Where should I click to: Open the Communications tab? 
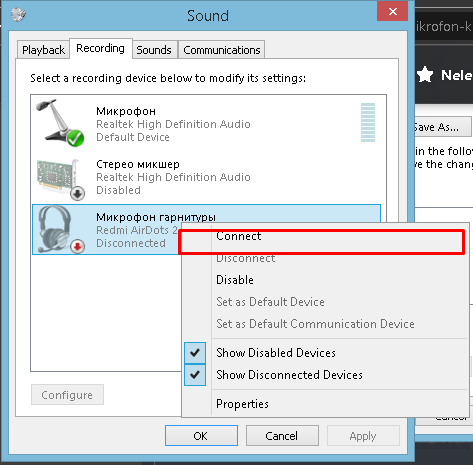point(222,50)
